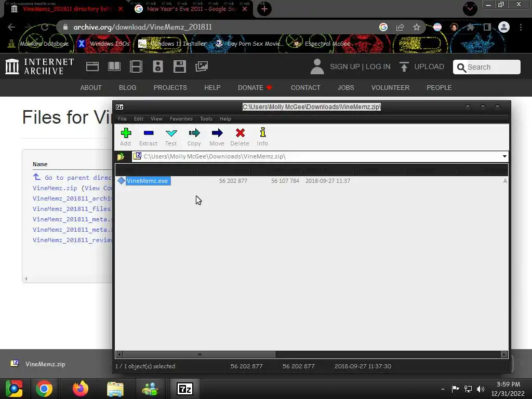Open Firefox from the taskbar
Viewport: 532px width, 399px height.
81,389
